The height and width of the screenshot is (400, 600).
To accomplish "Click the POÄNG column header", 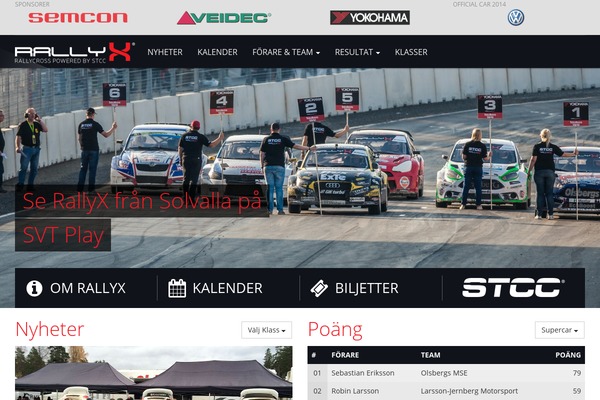I will [568, 355].
